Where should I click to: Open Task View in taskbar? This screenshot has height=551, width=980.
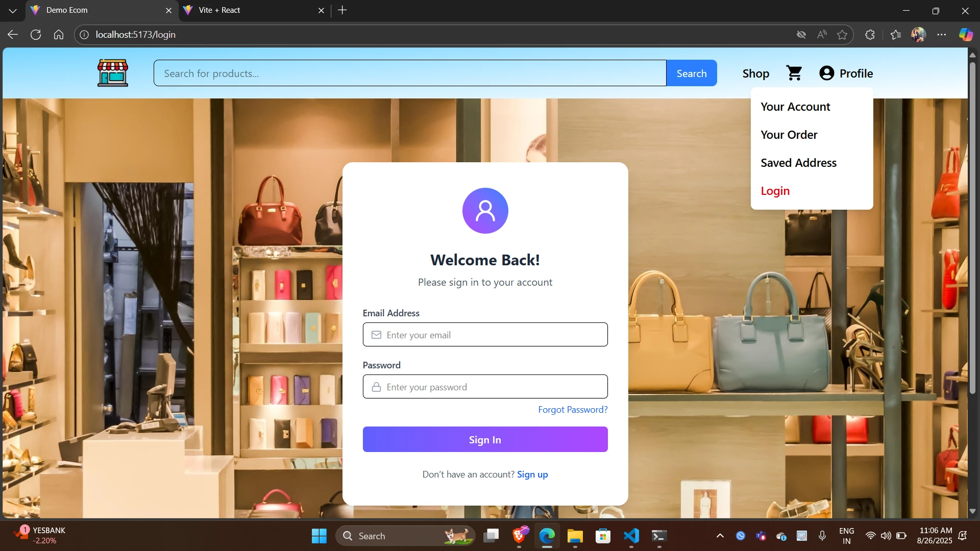click(x=491, y=536)
